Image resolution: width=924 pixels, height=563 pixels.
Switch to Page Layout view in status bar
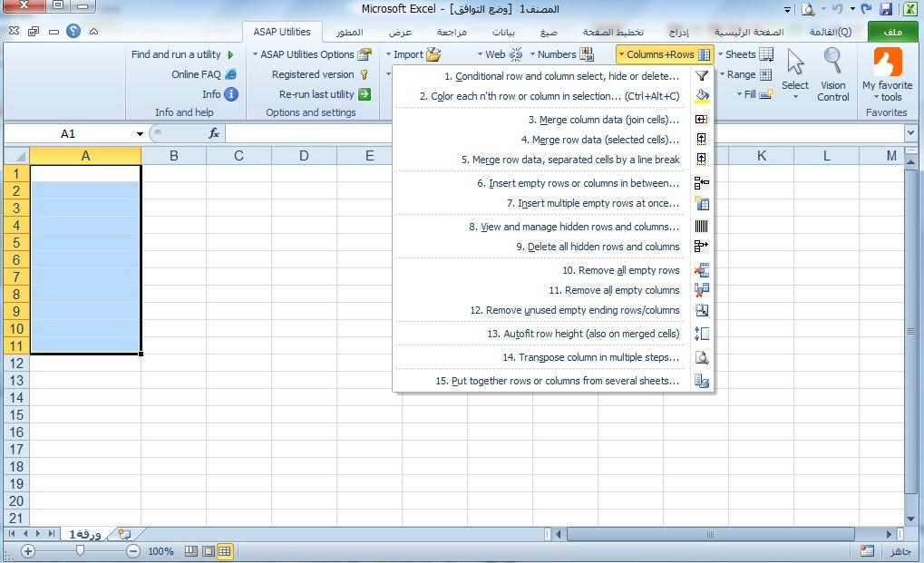pos(208,551)
